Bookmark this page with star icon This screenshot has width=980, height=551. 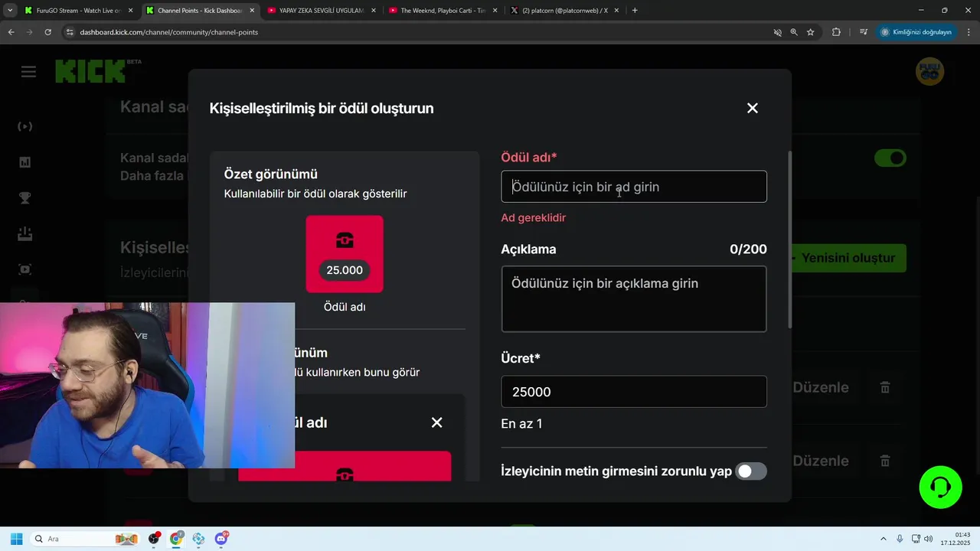pos(810,32)
